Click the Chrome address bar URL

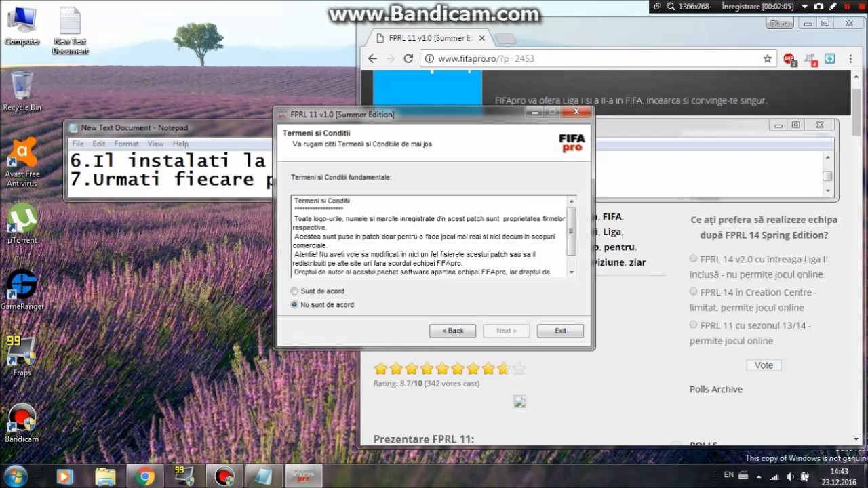click(x=486, y=58)
